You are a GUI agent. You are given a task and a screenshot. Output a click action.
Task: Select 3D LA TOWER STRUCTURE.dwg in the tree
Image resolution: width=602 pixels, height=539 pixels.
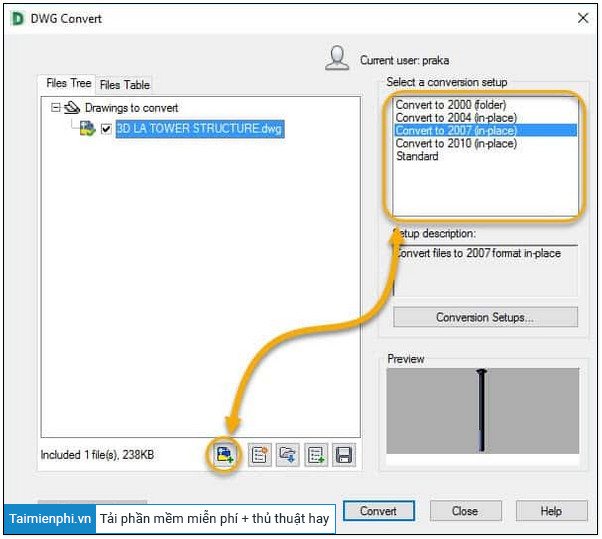[200, 129]
